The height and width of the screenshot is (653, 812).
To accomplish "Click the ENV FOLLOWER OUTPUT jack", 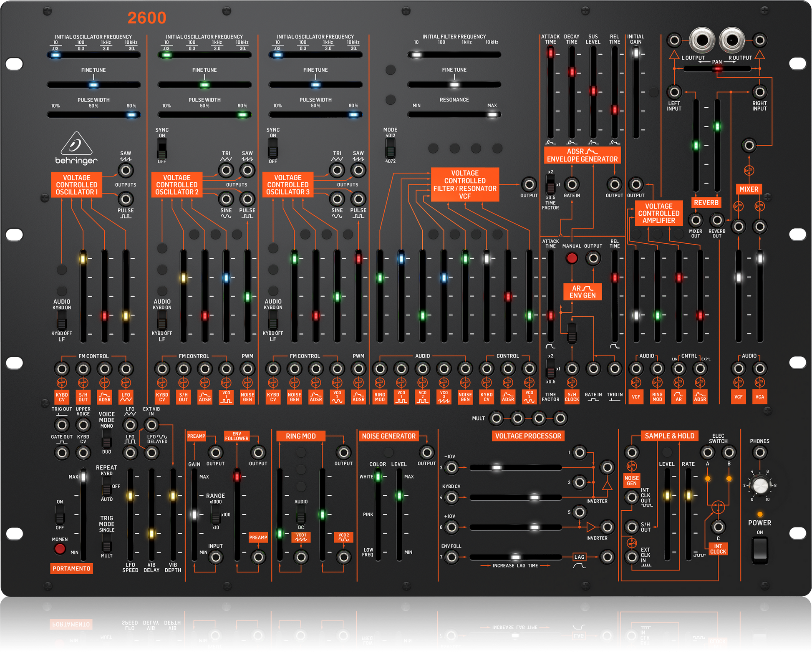I will click(258, 452).
